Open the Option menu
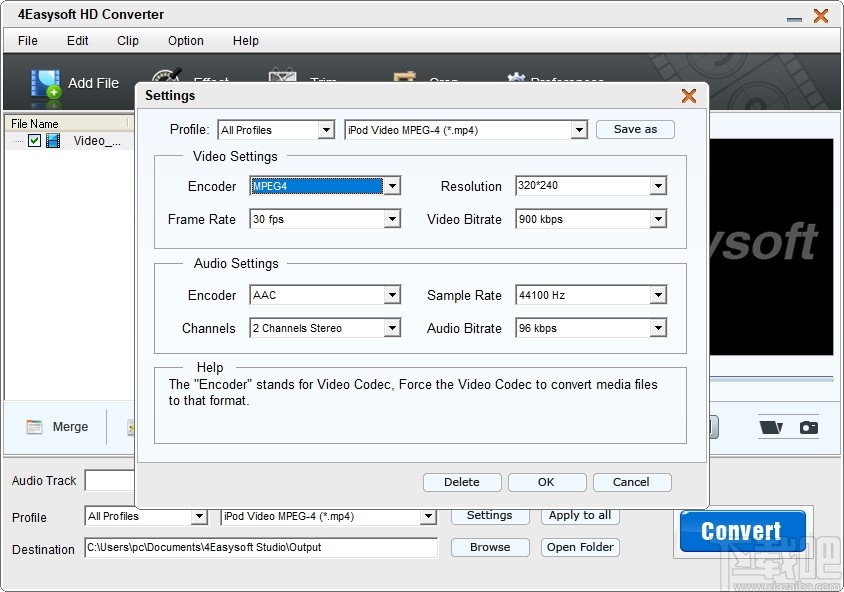The height and width of the screenshot is (592, 844). pyautogui.click(x=185, y=41)
